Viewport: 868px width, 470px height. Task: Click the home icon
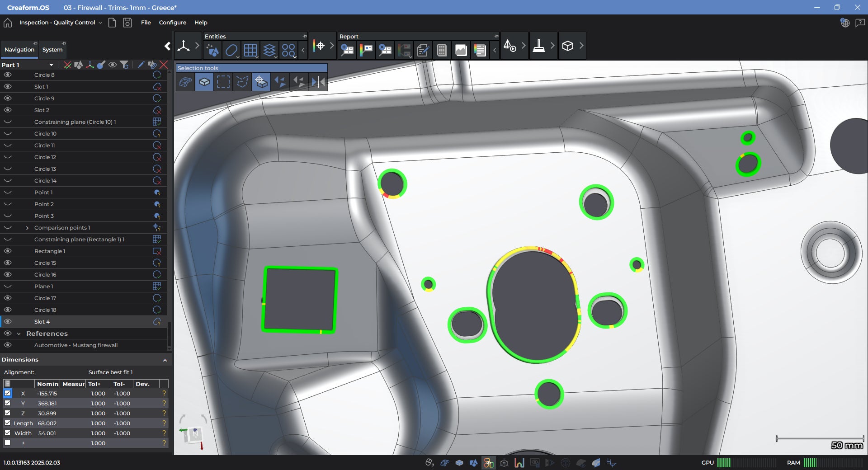coord(8,23)
